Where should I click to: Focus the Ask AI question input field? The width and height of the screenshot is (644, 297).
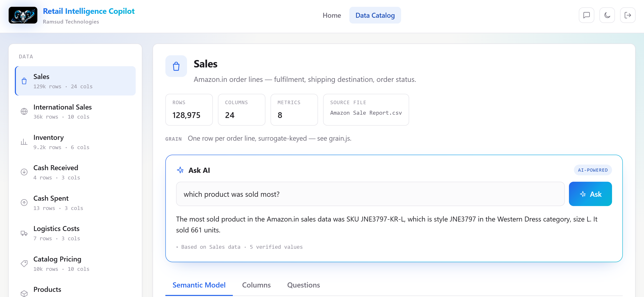370,194
